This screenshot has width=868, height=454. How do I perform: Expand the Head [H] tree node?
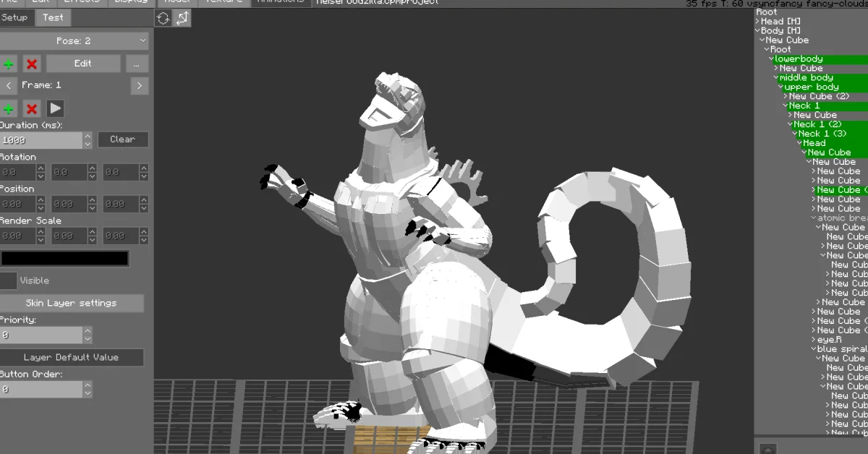pyautogui.click(x=758, y=22)
